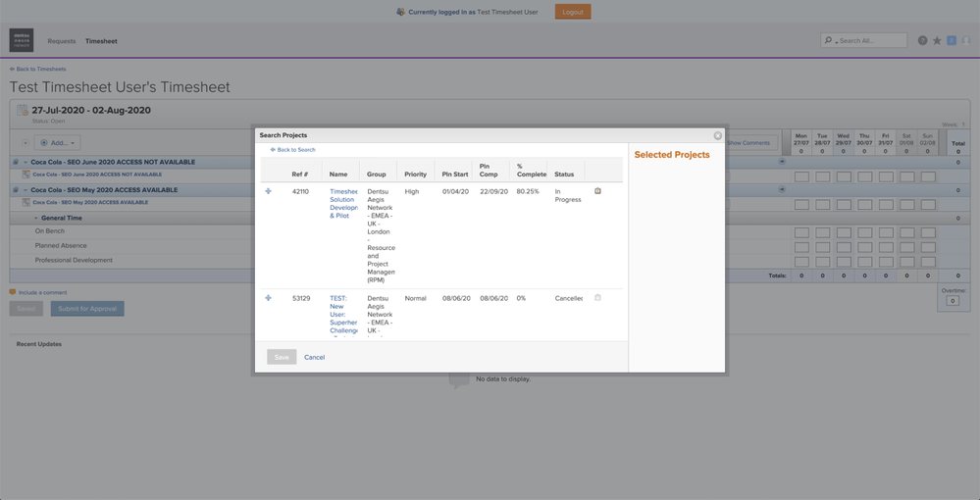Click clipboard icon in cancelled project 53129 row
This screenshot has width=980, height=500.
597,298
